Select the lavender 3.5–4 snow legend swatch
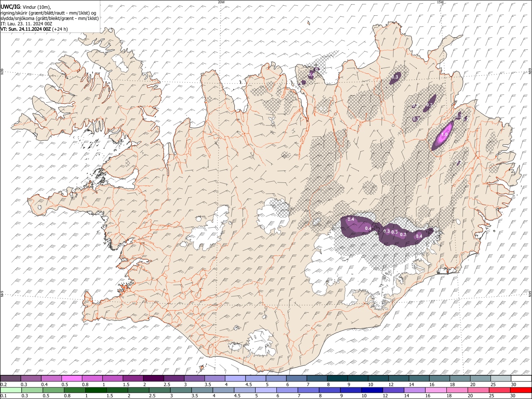This screenshot has width=532, height=399. click(x=215, y=379)
